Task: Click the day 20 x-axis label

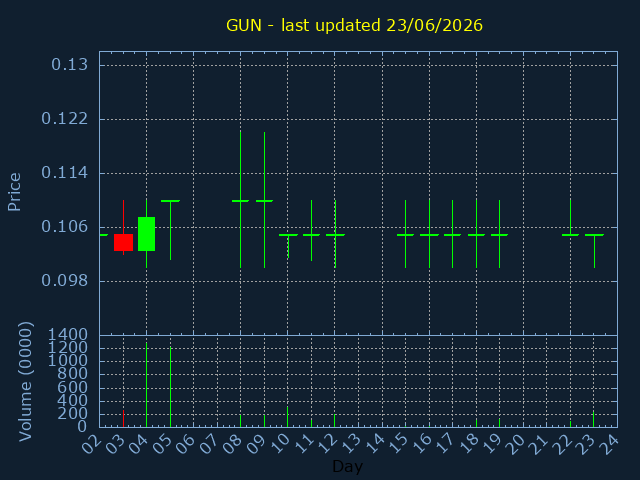Action: [x=516, y=444]
